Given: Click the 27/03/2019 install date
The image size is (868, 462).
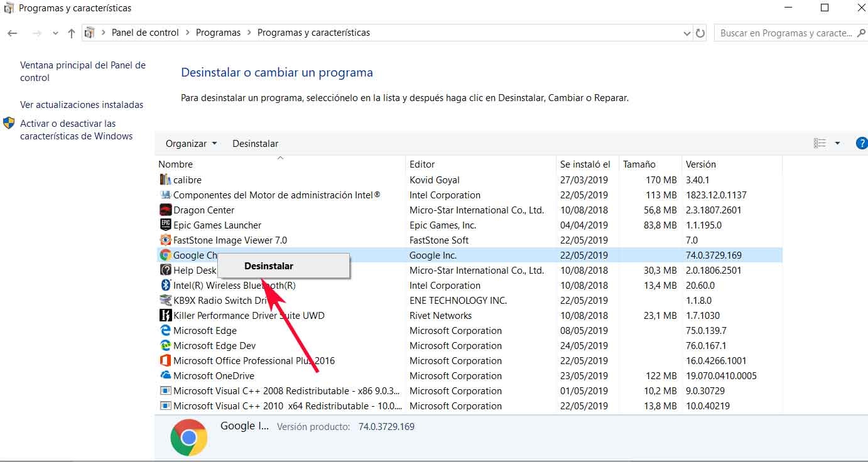Looking at the screenshot, I should (x=584, y=180).
